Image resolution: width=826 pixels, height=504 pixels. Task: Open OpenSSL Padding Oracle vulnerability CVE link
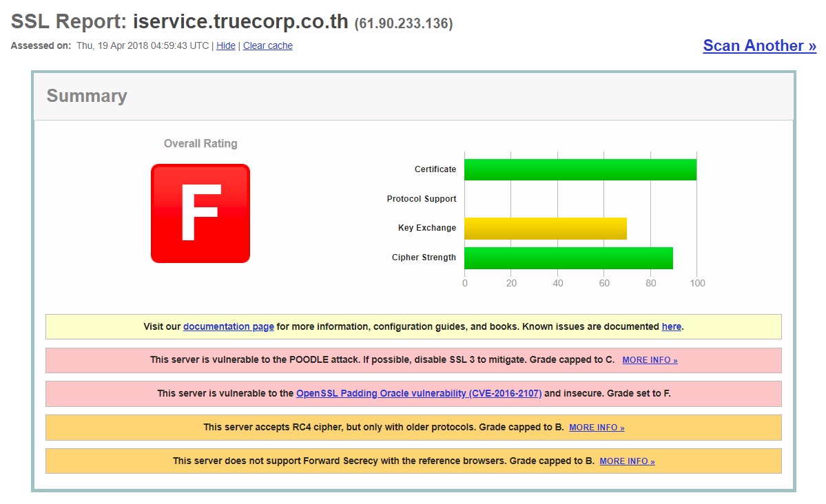click(x=419, y=393)
